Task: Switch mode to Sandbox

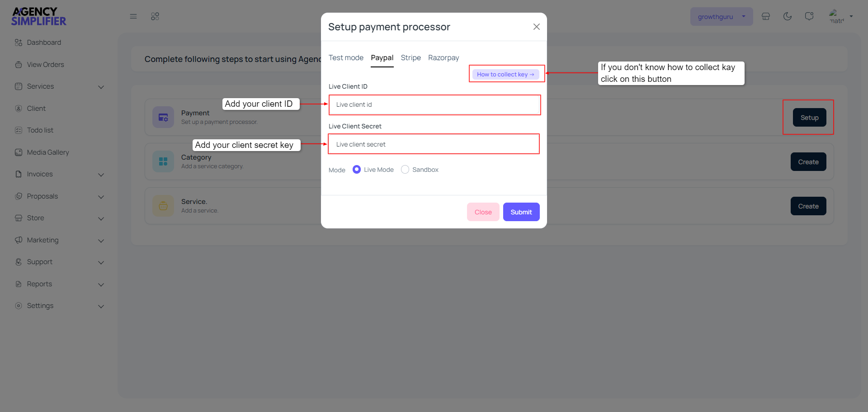Action: click(x=405, y=169)
